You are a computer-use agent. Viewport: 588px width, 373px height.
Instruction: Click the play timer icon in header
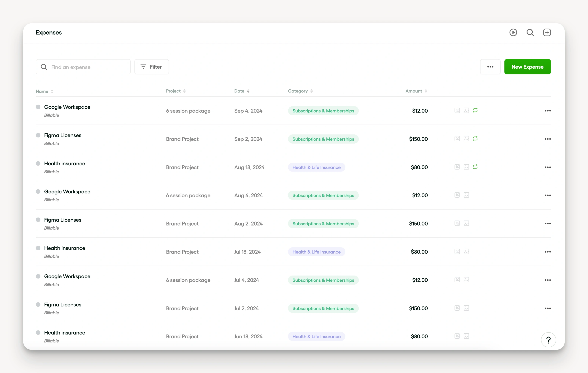[513, 32]
